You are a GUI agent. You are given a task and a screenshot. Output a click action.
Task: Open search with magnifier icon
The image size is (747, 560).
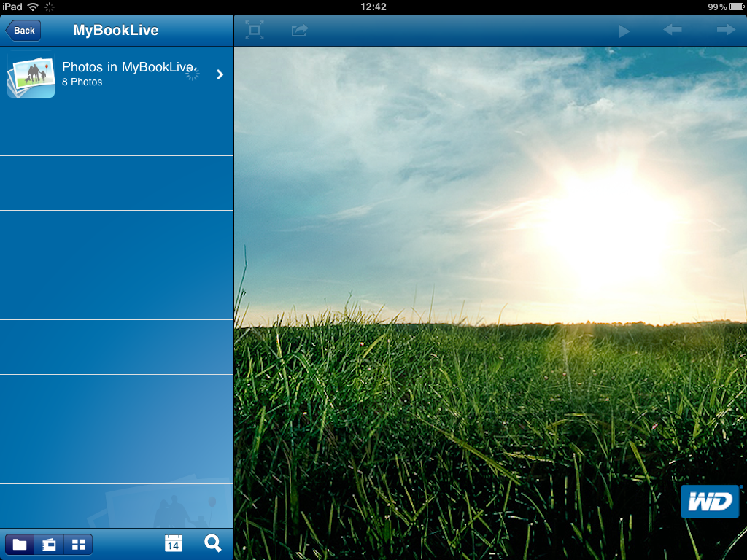212,543
